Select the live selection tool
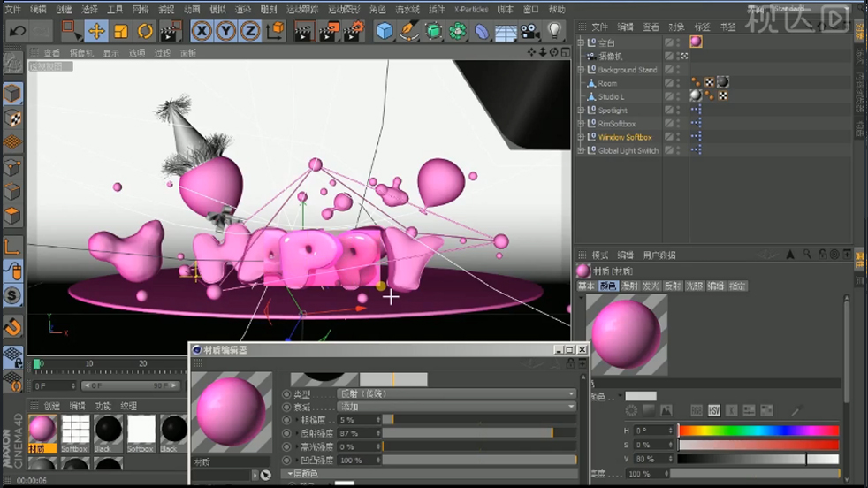868x488 pixels. click(x=71, y=30)
